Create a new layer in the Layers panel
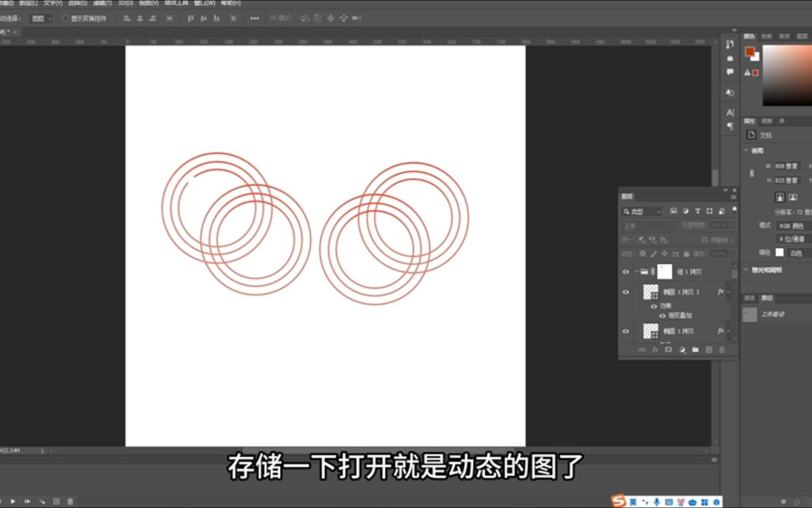The width and height of the screenshot is (812, 508). 709,350
